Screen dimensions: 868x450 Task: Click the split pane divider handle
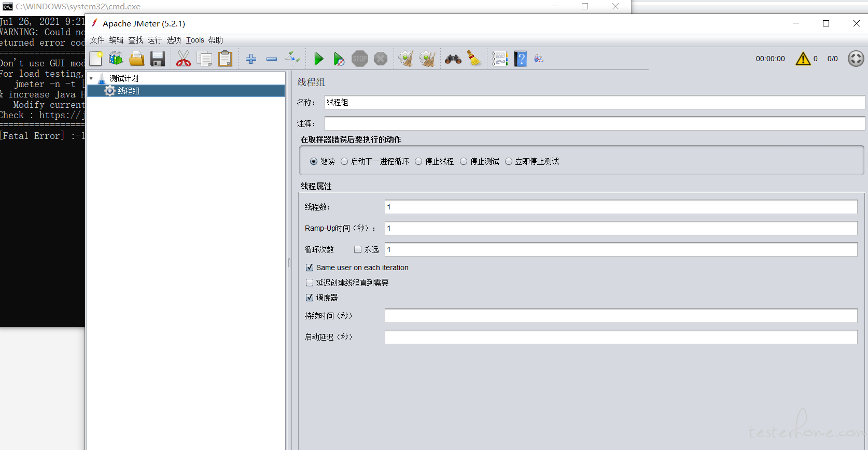[x=289, y=262]
